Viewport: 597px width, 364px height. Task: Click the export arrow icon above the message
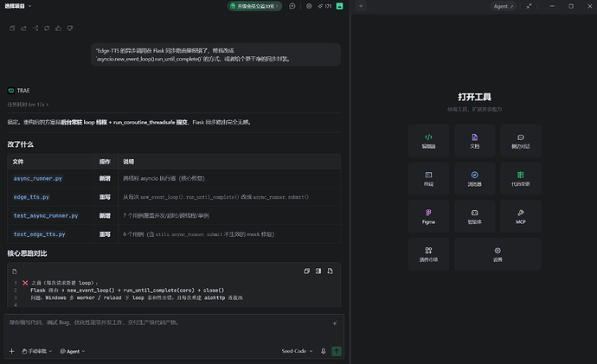[x=23, y=29]
